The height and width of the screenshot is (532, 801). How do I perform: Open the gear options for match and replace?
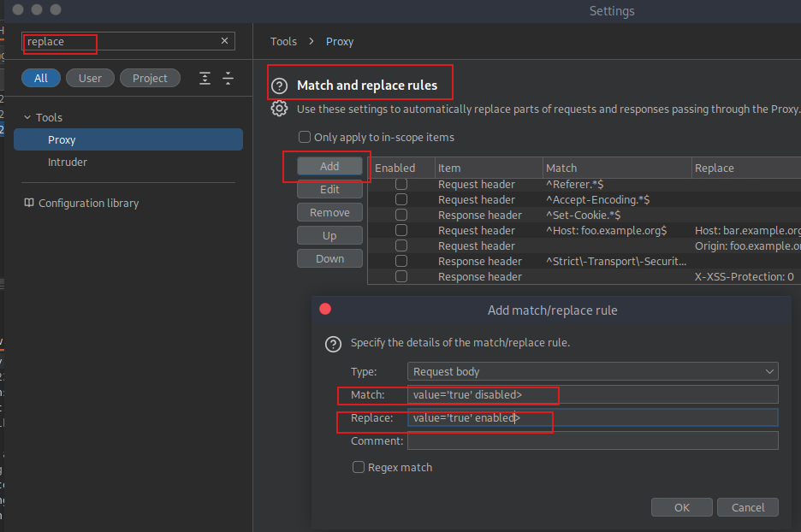click(x=279, y=109)
